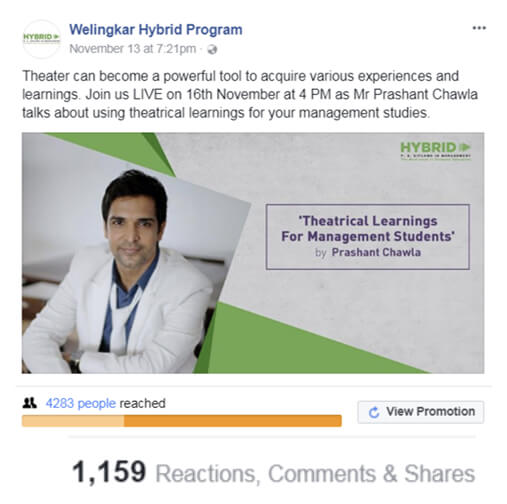The width and height of the screenshot is (507, 504).
Task: Click the HYBRID logo on the banner
Action: [435, 150]
